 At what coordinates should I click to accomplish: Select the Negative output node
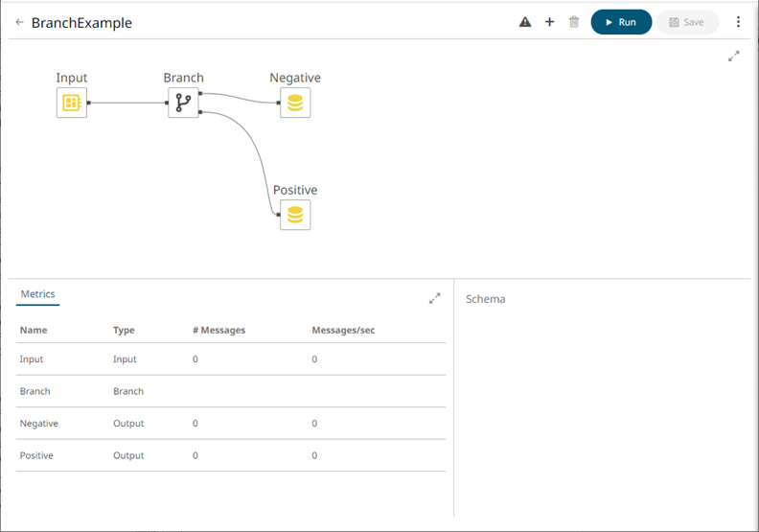(295, 103)
